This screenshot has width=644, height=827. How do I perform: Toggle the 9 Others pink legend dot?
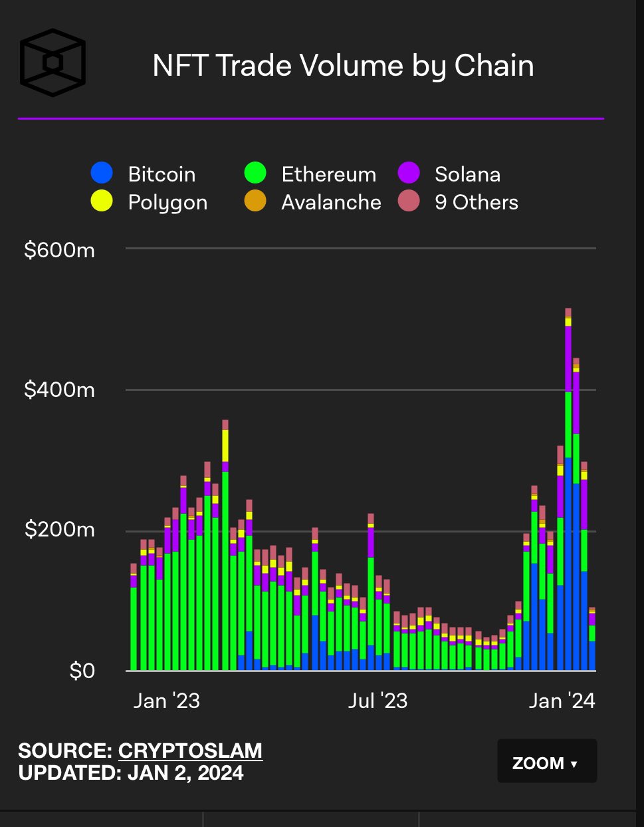pos(409,201)
